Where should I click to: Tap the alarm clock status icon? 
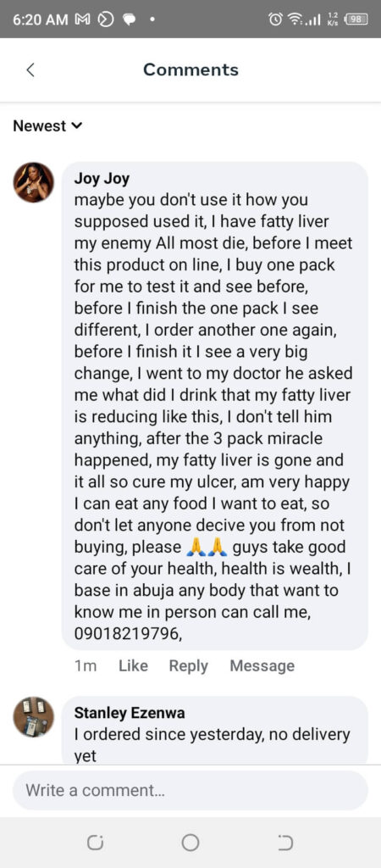[275, 19]
